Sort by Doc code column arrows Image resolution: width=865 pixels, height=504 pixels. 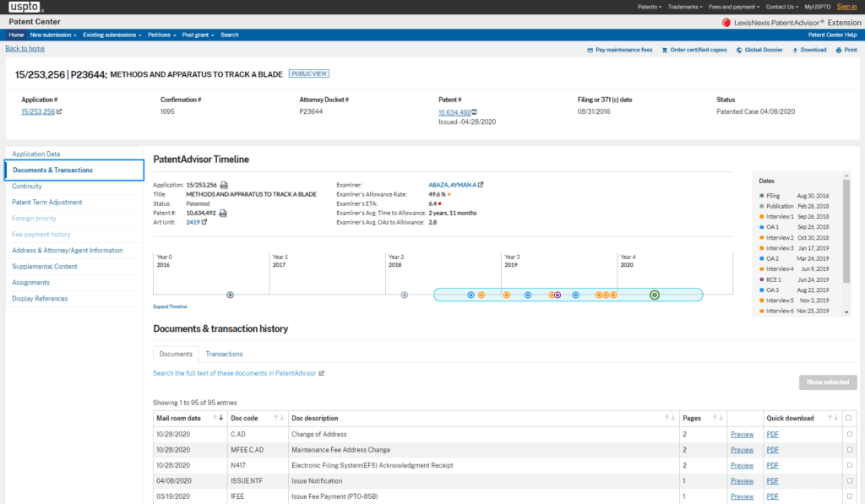click(x=279, y=418)
